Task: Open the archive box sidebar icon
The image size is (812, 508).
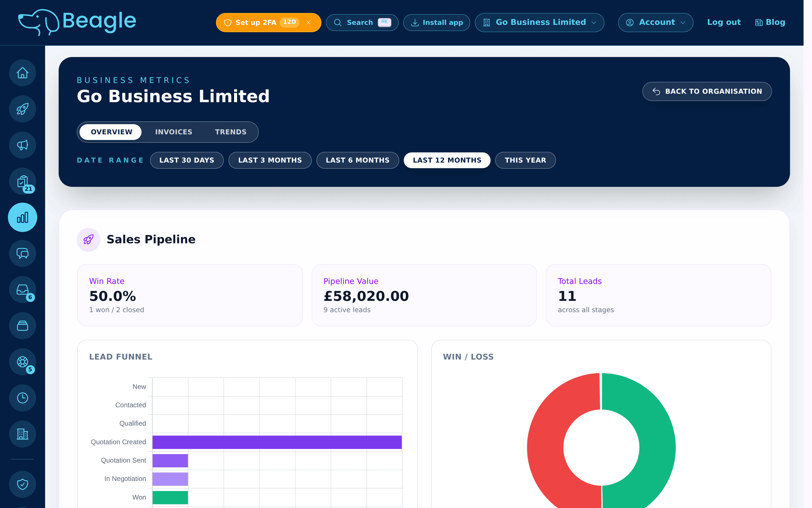Action: coord(23,326)
